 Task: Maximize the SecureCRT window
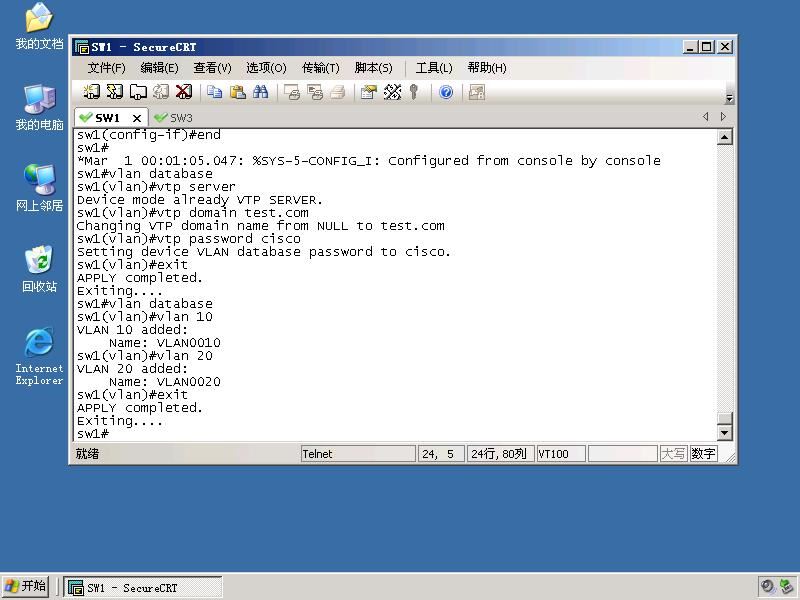point(707,47)
